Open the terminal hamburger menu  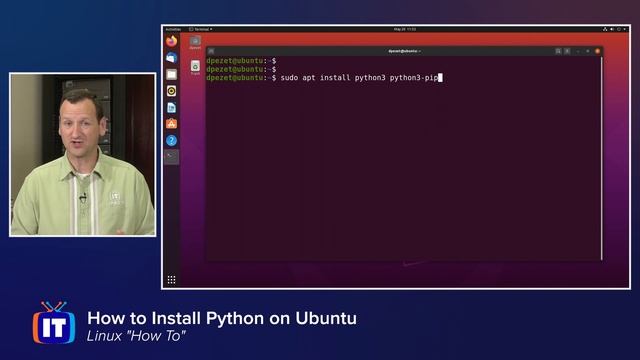tap(567, 51)
